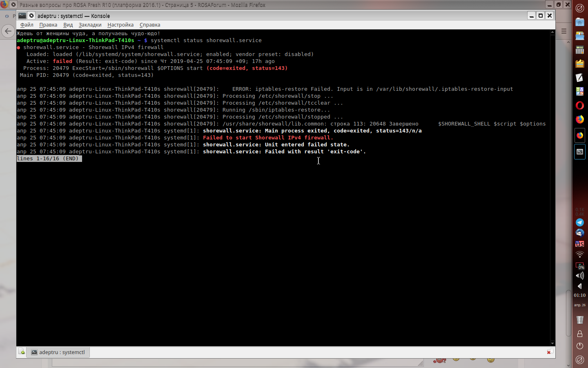Screen dimensions: 588x368
Task: Open the office formula suite icon in panel
Action: pyautogui.click(x=580, y=91)
